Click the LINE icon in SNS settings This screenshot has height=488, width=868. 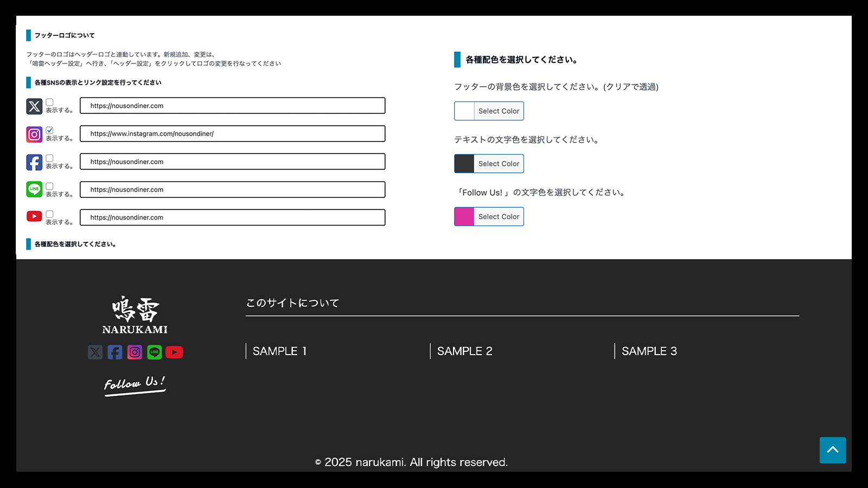(x=34, y=189)
